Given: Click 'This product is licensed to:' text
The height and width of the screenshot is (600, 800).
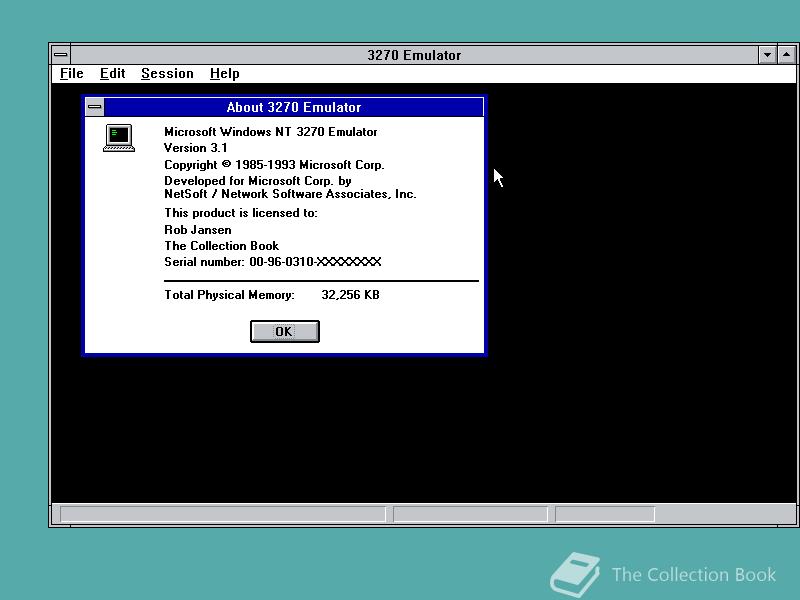Looking at the screenshot, I should (241, 213).
